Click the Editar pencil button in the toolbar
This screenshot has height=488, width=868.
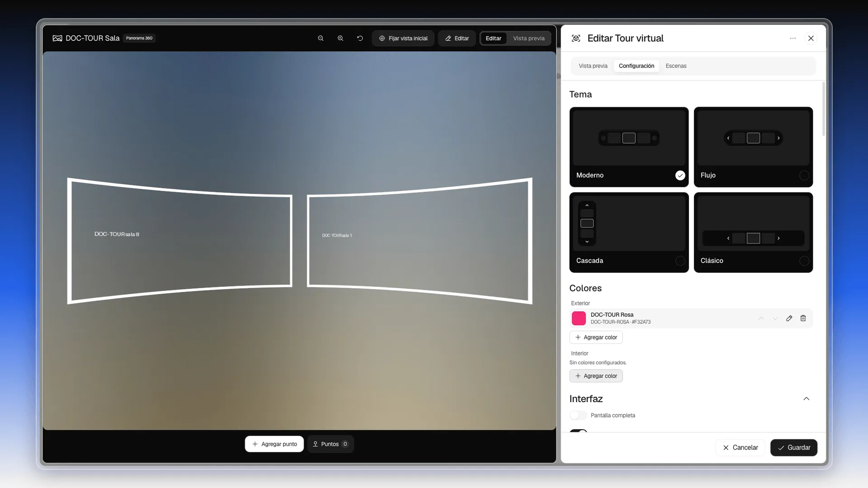coord(457,38)
